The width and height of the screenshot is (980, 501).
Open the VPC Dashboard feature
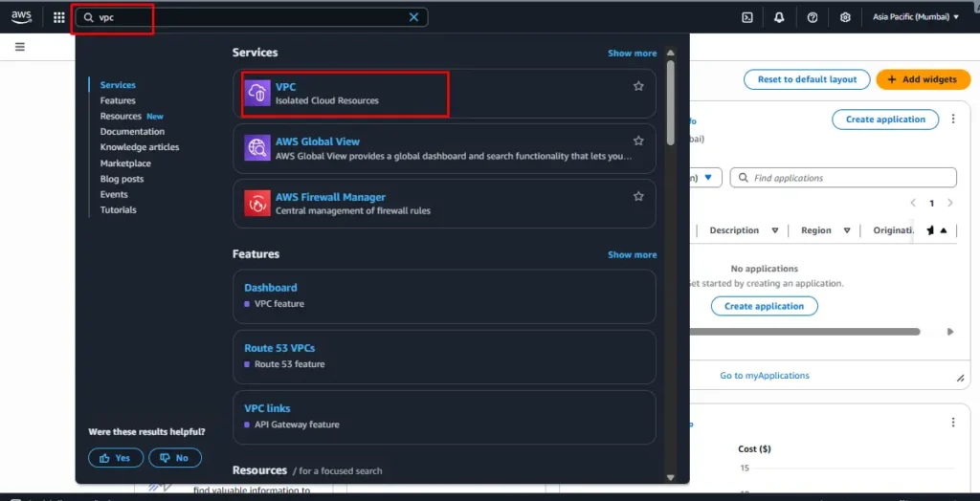coord(270,288)
